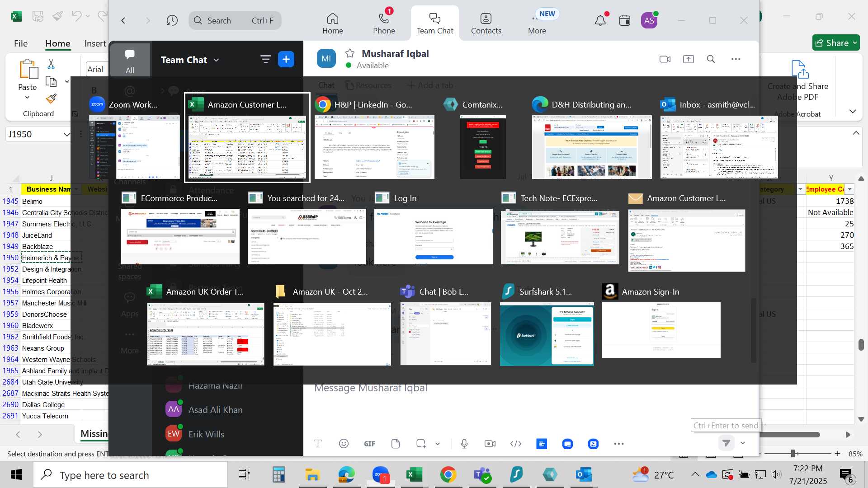Select the D&H Distributing Edge window
Screen dimensions: 868x488
(592, 147)
